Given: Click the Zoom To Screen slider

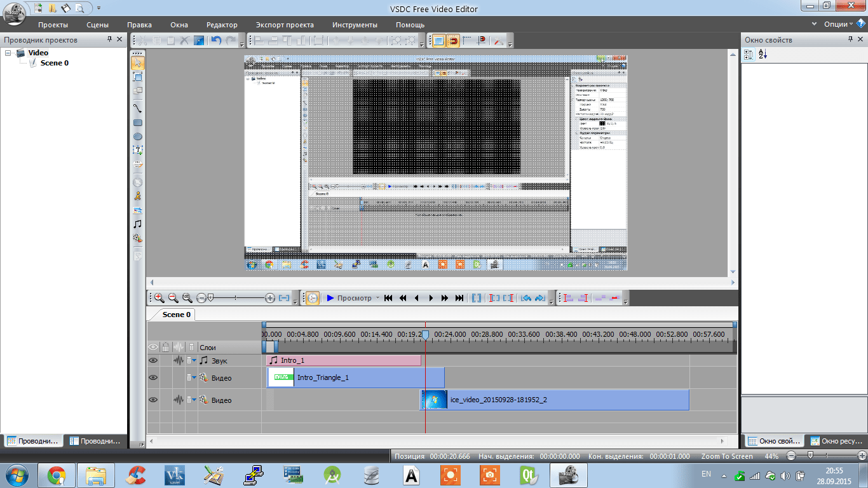Looking at the screenshot, I should click(810, 456).
